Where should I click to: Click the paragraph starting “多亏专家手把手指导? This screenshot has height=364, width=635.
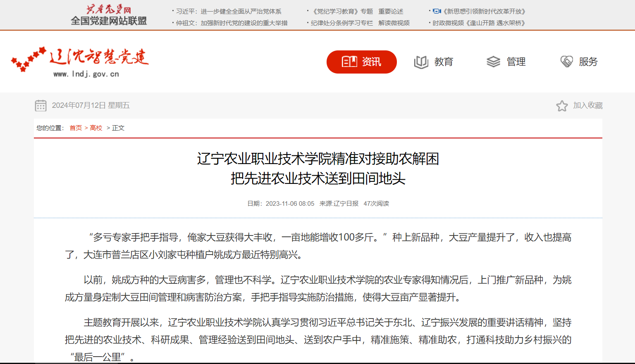pos(318,246)
